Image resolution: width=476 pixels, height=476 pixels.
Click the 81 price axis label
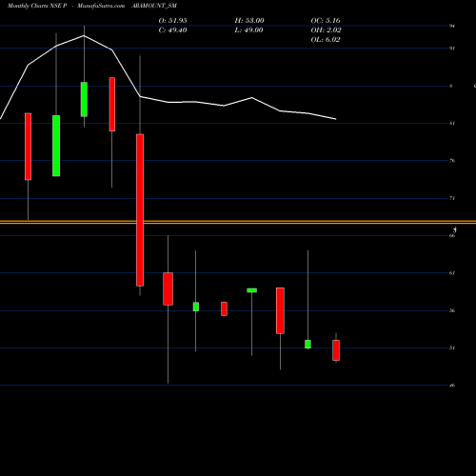pos(452,124)
